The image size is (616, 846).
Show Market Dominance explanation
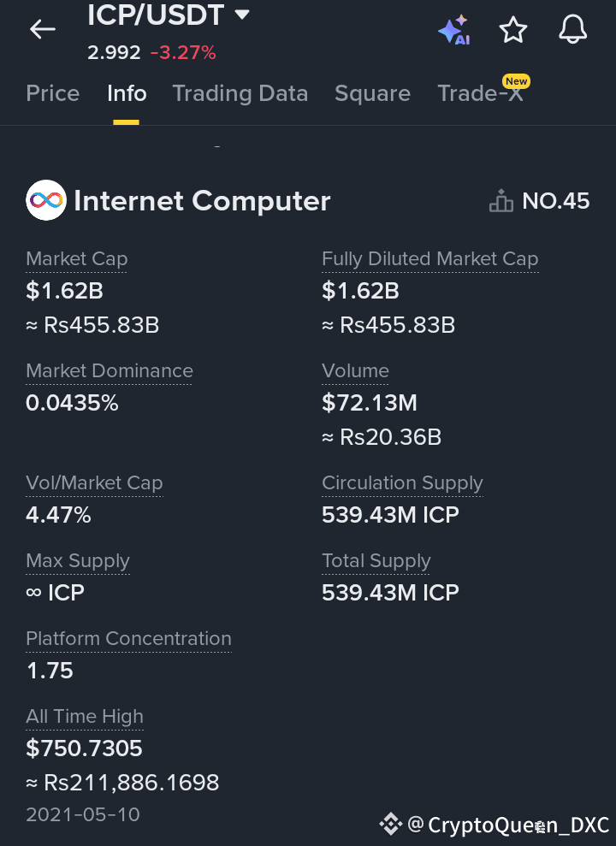(x=110, y=370)
